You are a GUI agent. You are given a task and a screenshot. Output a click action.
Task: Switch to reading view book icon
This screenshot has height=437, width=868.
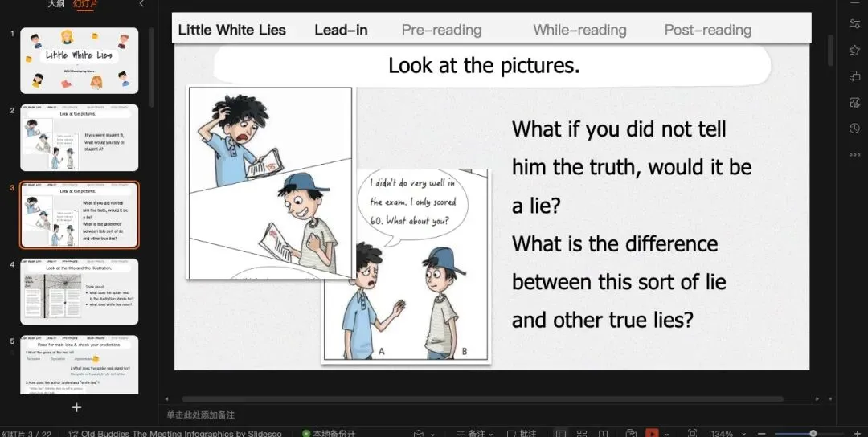tap(603, 434)
